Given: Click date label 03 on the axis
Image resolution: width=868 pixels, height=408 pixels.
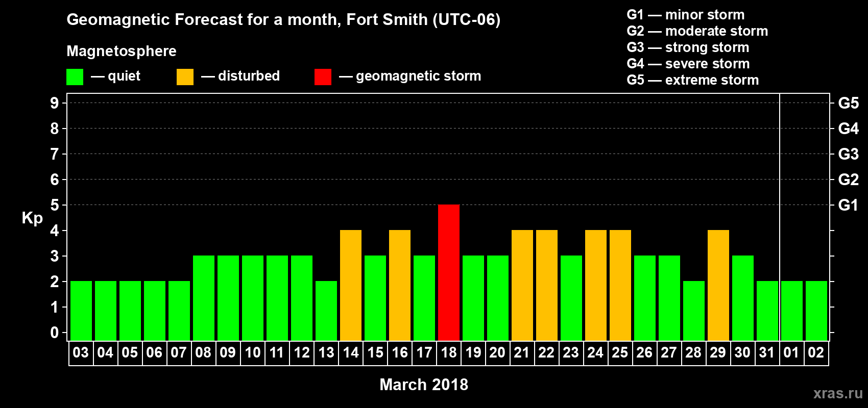Looking at the screenshot, I should 81,353.
